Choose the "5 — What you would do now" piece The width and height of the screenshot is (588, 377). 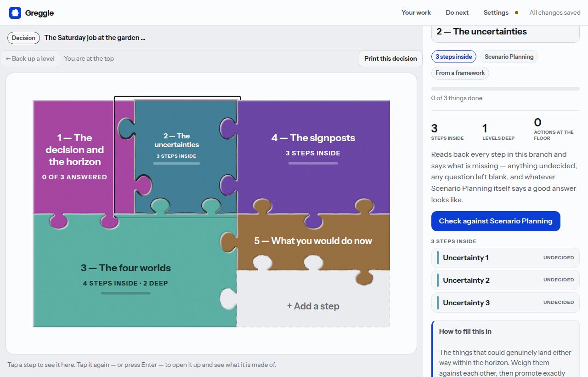pos(313,241)
